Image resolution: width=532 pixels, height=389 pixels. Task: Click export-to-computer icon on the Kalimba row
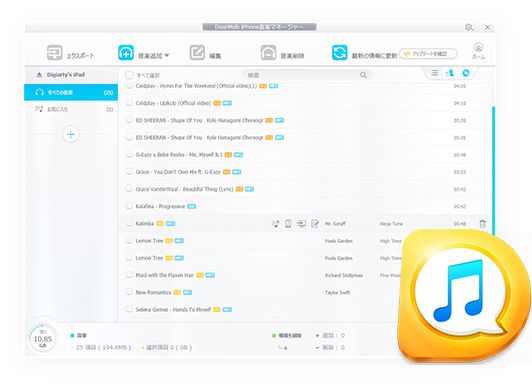tap(301, 224)
